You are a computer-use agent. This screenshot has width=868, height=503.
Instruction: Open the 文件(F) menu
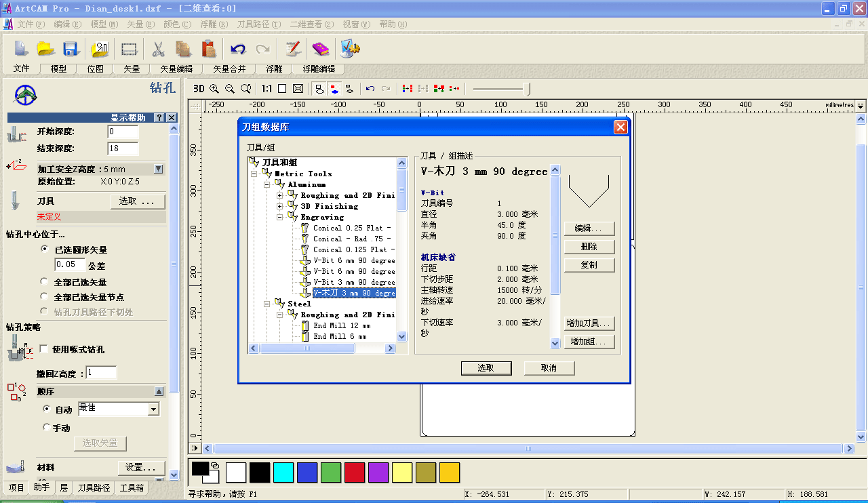point(31,24)
